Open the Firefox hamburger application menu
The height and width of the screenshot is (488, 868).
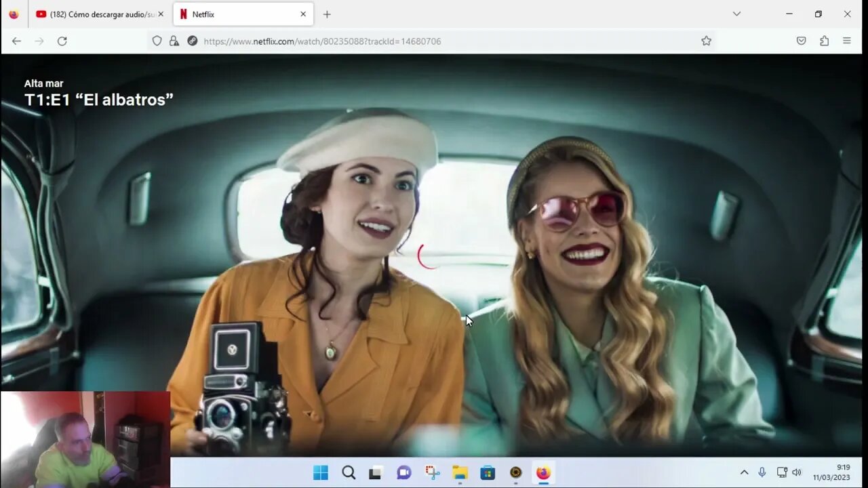point(847,41)
